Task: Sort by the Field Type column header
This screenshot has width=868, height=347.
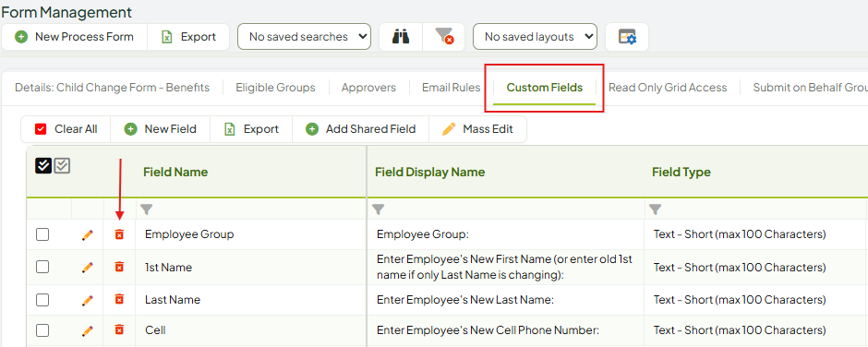Action: (x=681, y=173)
